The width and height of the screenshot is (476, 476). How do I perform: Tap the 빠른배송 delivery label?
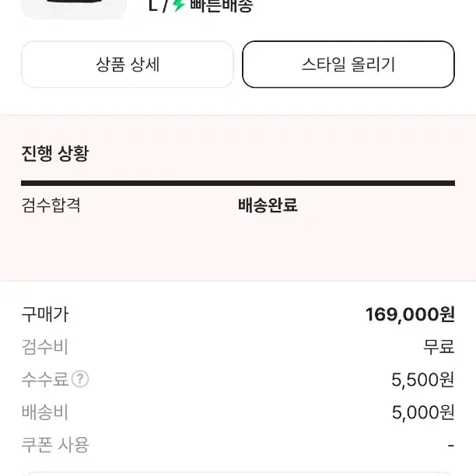[x=222, y=5]
